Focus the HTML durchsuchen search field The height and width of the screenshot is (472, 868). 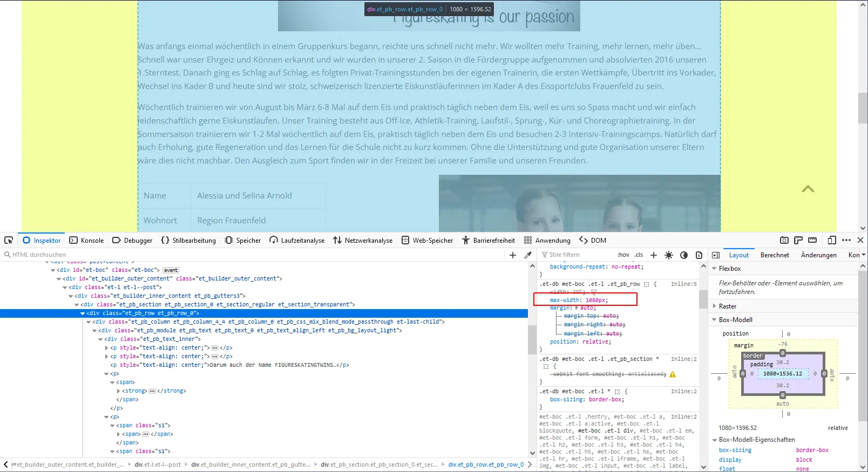pos(254,255)
